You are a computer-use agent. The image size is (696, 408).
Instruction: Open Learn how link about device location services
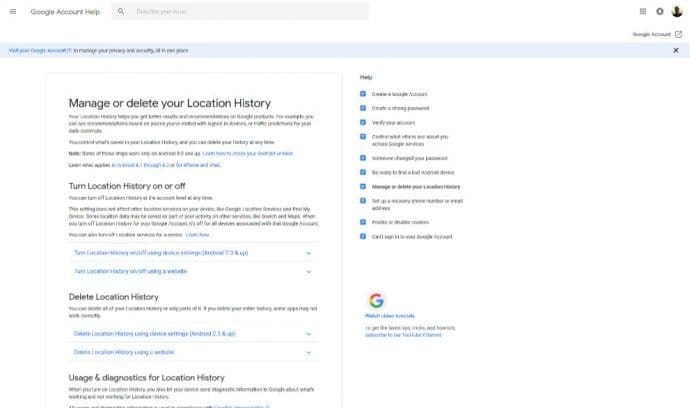(x=197, y=235)
